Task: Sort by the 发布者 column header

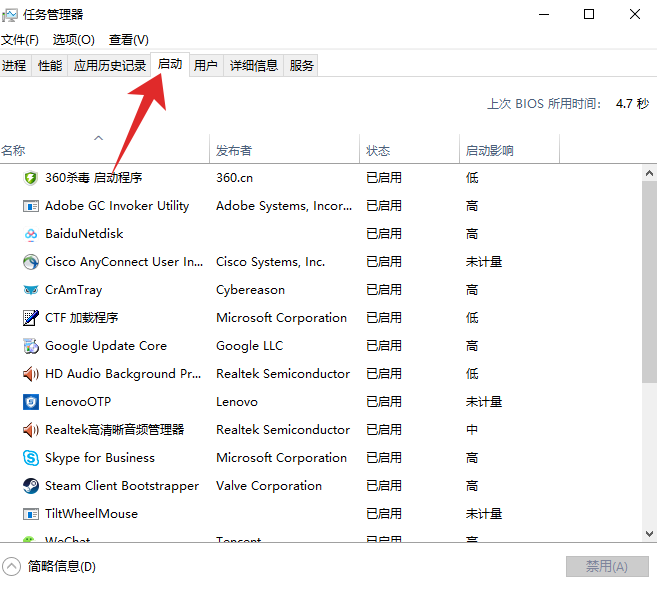Action: (285, 149)
